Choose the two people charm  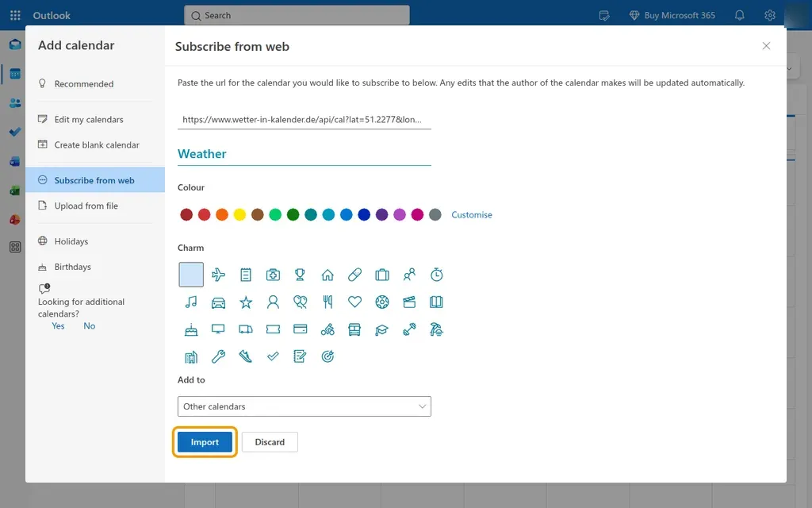[409, 275]
